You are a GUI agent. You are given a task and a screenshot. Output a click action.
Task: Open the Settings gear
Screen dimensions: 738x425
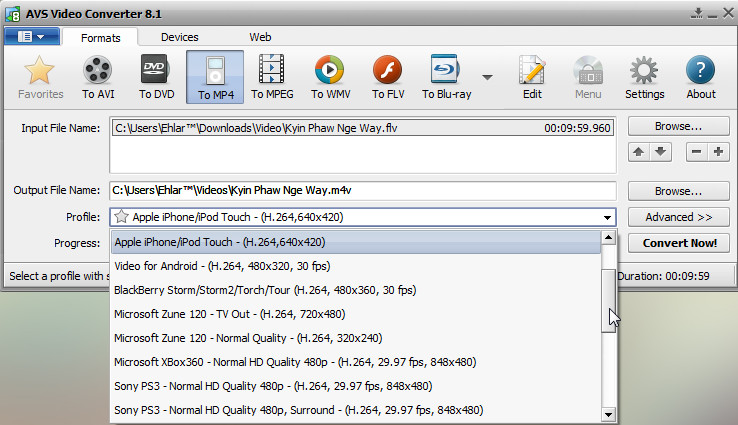(644, 70)
